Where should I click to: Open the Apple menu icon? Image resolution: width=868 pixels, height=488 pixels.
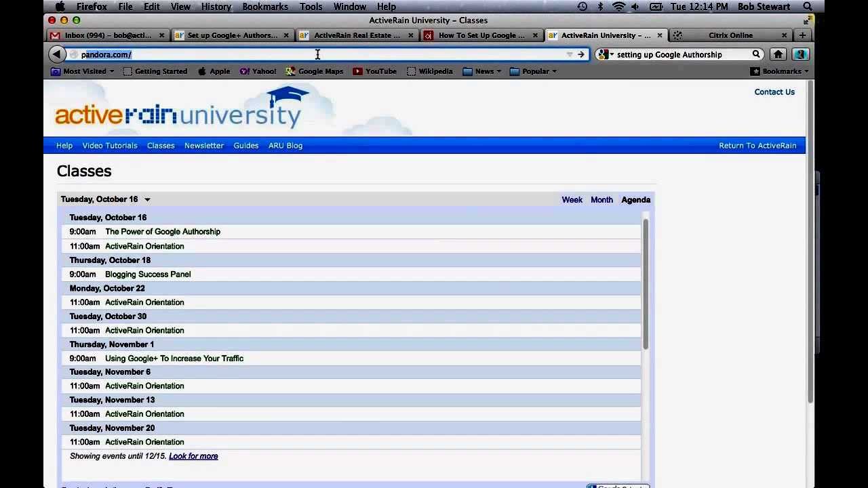coord(60,7)
